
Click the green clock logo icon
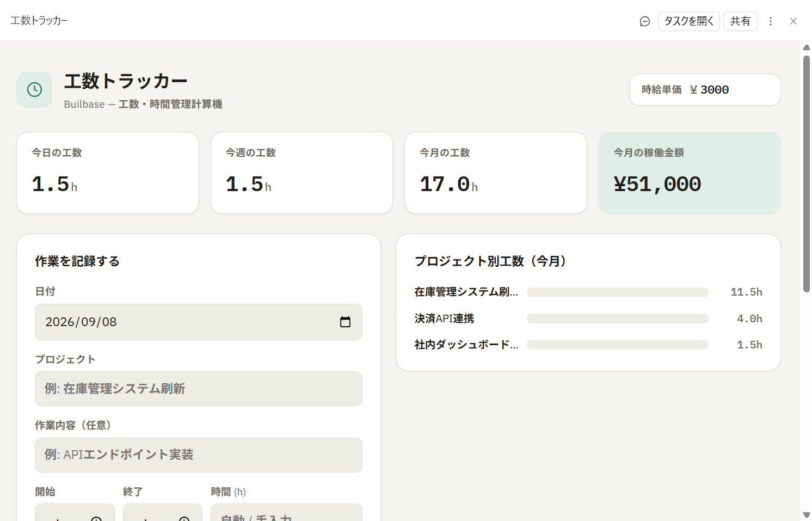click(34, 90)
